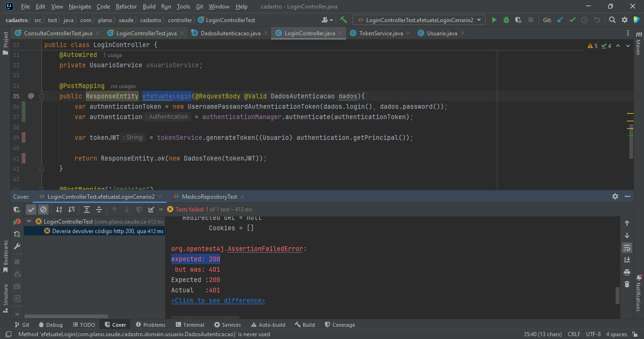The height and width of the screenshot is (339, 644).
Task: Import test results icon in the Cover toolbar
Action: 151,210
